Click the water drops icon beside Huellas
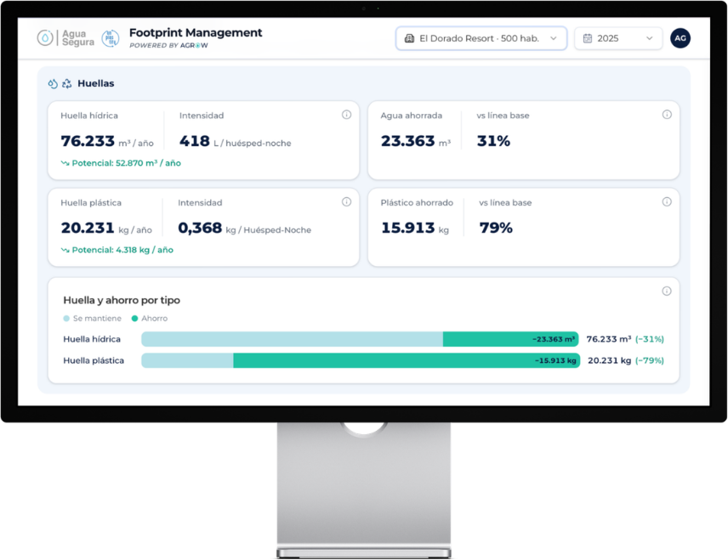This screenshot has width=728, height=560. click(53, 83)
